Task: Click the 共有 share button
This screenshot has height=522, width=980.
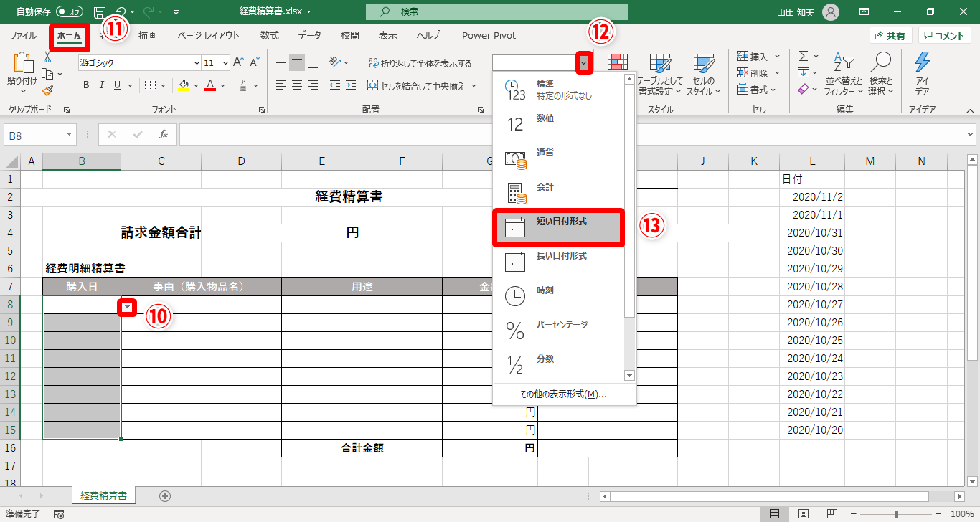Action: tap(890, 35)
